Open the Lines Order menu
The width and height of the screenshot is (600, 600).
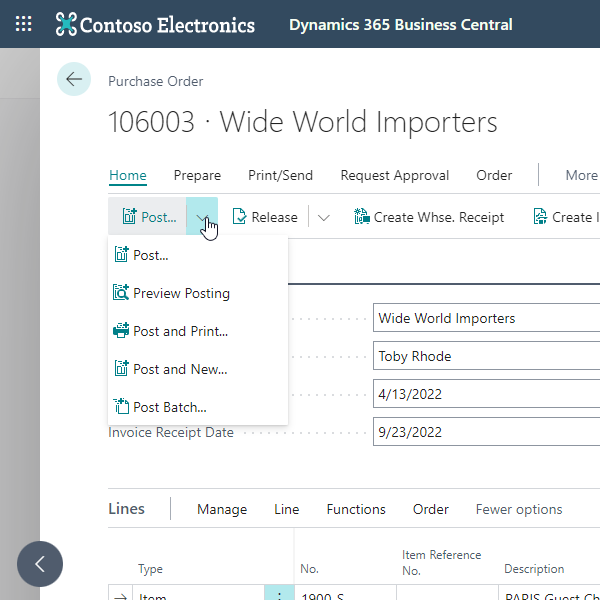pyautogui.click(x=430, y=509)
